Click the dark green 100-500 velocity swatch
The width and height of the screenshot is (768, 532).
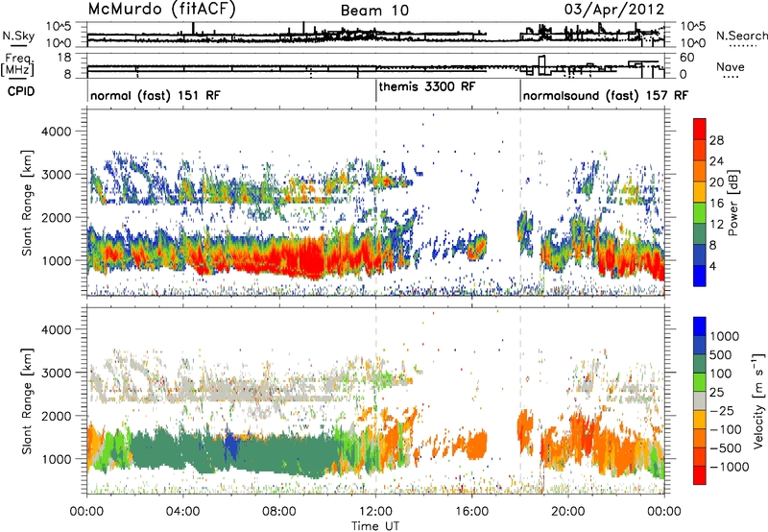click(x=700, y=364)
